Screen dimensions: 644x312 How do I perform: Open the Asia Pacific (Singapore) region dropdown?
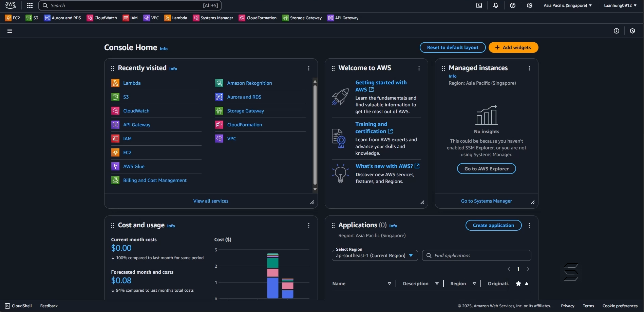(x=568, y=5)
